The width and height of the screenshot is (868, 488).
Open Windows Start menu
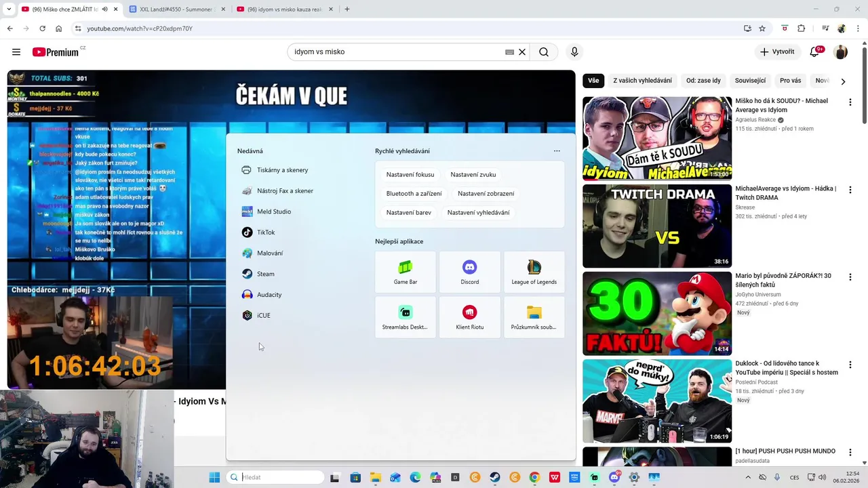click(214, 477)
